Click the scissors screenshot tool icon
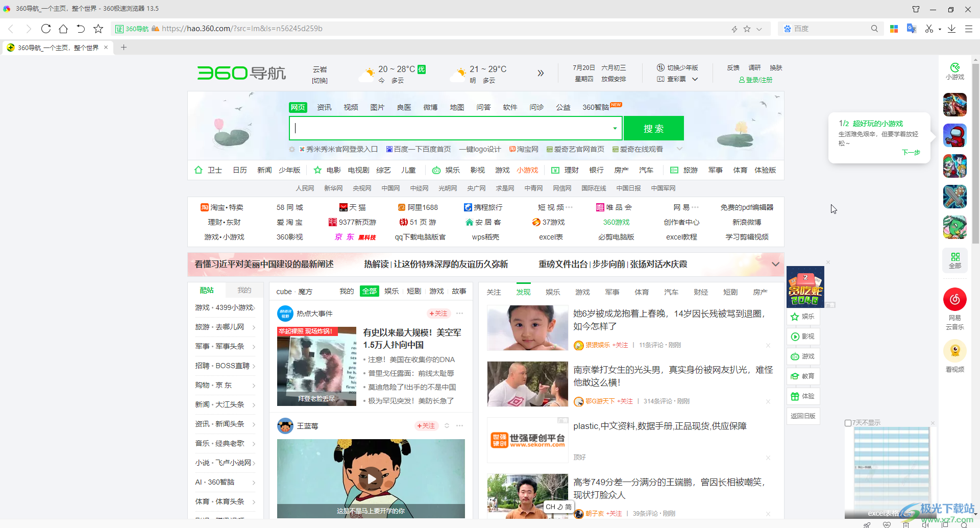This screenshot has height=528, width=980. pos(929,29)
